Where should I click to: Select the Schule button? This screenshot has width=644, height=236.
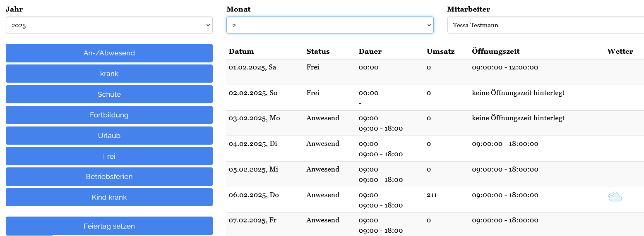point(109,94)
